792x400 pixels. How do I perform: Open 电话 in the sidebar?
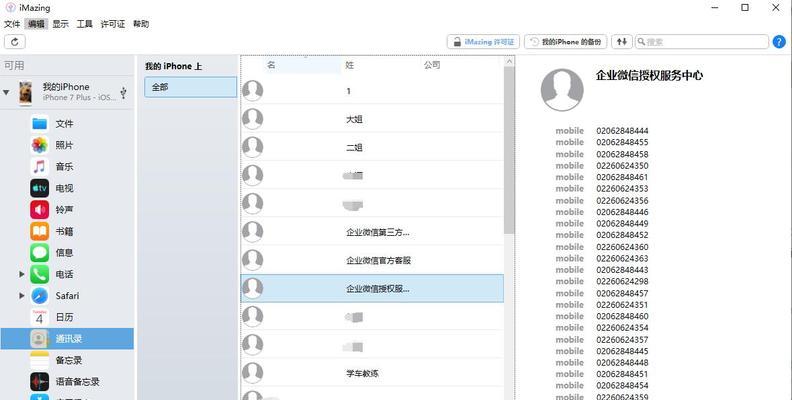point(67,274)
